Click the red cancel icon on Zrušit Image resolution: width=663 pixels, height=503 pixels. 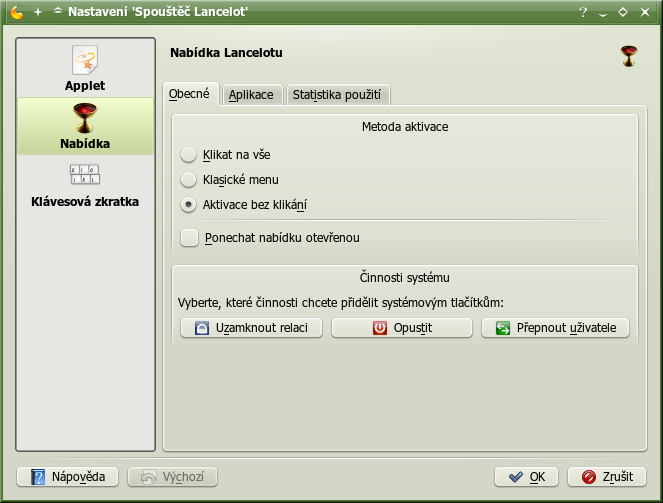(589, 477)
